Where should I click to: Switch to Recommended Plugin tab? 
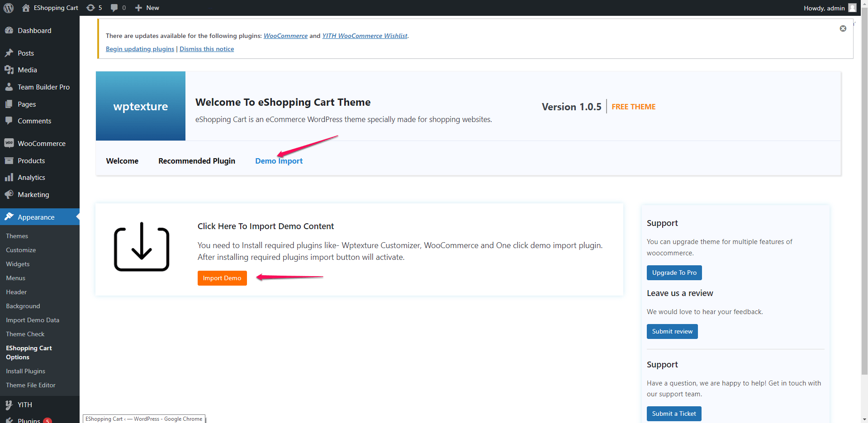[x=197, y=161]
